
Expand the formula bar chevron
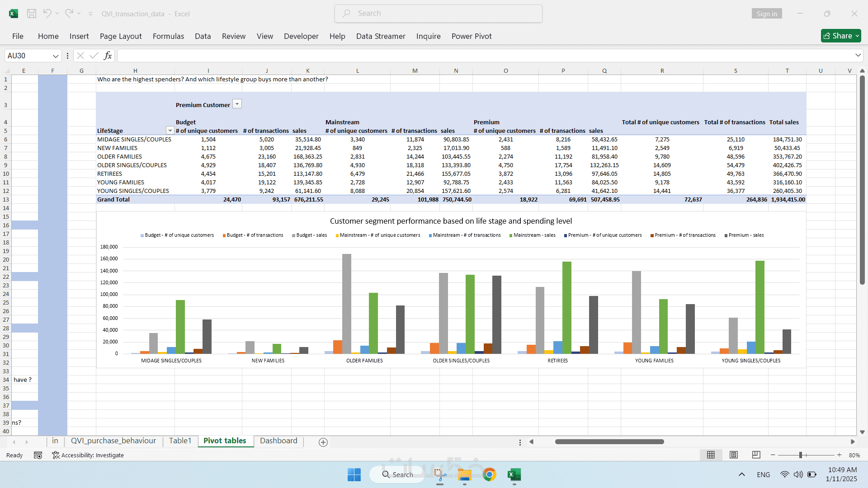pyautogui.click(x=858, y=55)
